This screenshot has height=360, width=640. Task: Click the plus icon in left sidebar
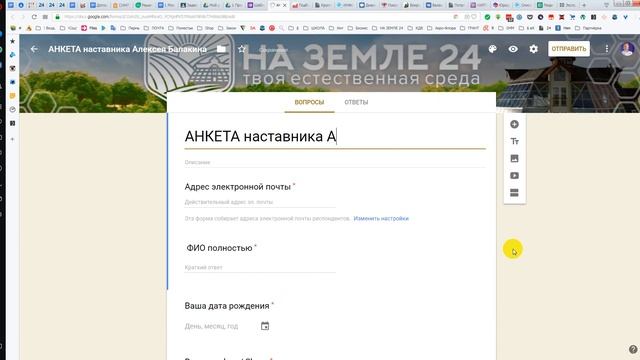pyautogui.click(x=12, y=139)
